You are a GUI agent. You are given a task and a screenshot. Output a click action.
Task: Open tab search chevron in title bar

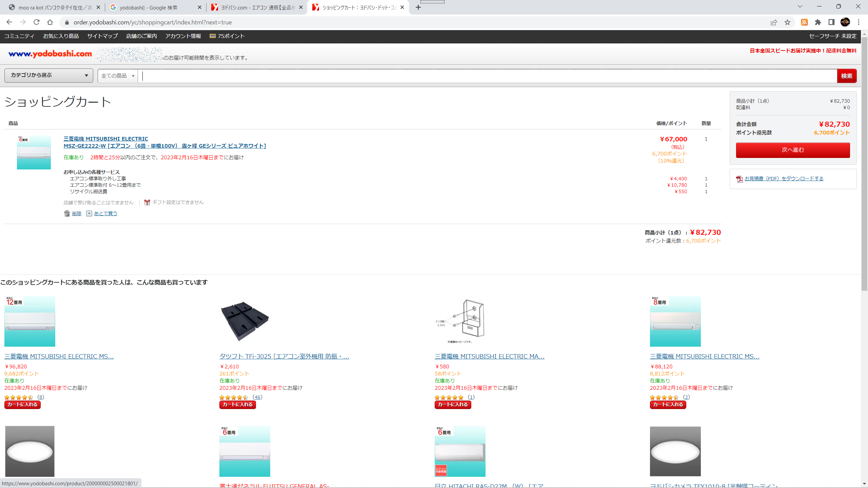(800, 6)
